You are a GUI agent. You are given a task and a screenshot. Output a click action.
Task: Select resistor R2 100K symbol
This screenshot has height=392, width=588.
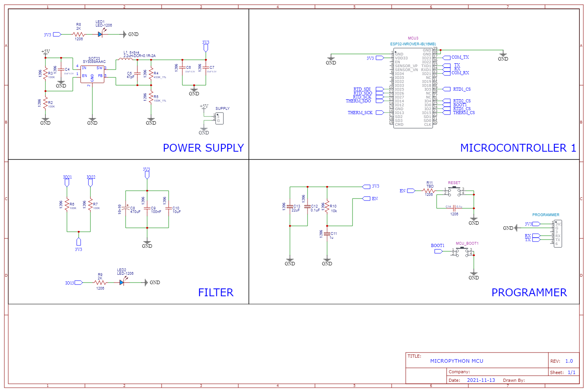point(45,103)
